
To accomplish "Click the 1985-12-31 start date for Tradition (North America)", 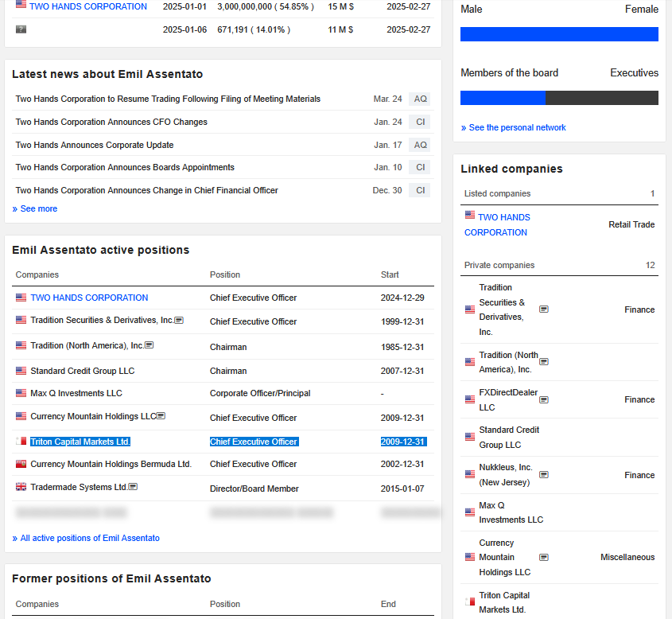I will tap(402, 347).
